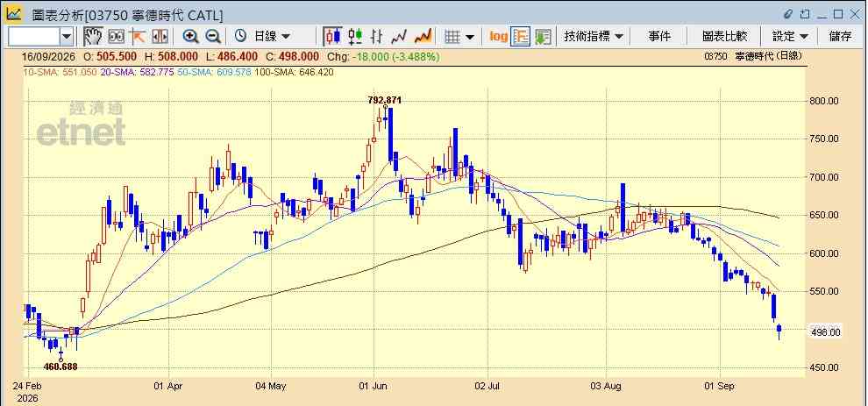Click the paperclip link icon in title bar
The width and height of the screenshot is (868, 406).
pos(788,14)
